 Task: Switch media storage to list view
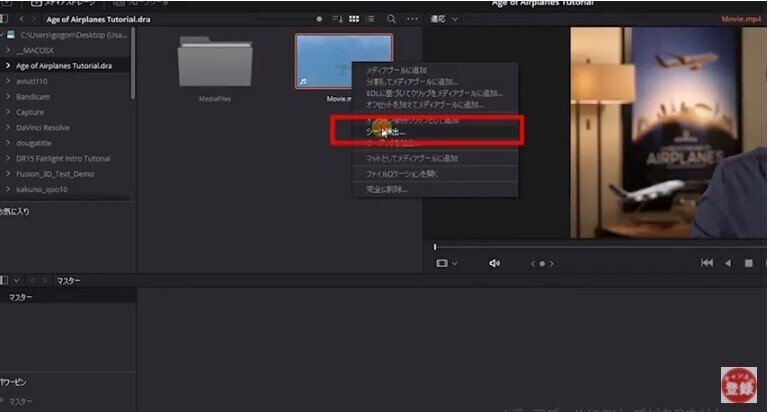(x=371, y=19)
